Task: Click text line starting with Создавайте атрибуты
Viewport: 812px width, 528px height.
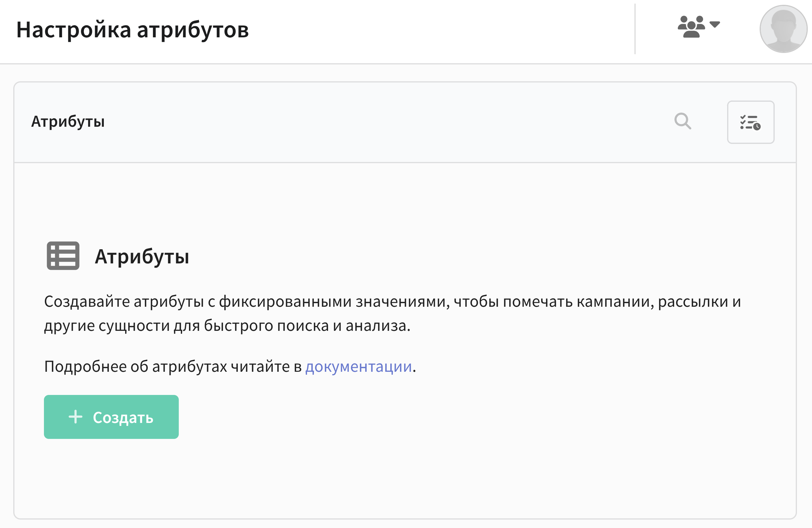Action: click(x=392, y=302)
